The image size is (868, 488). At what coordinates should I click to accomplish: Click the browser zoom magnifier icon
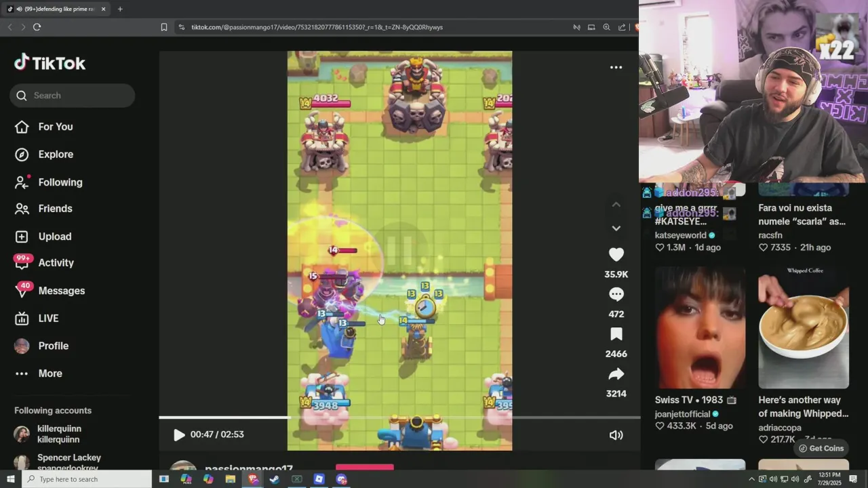tap(606, 27)
